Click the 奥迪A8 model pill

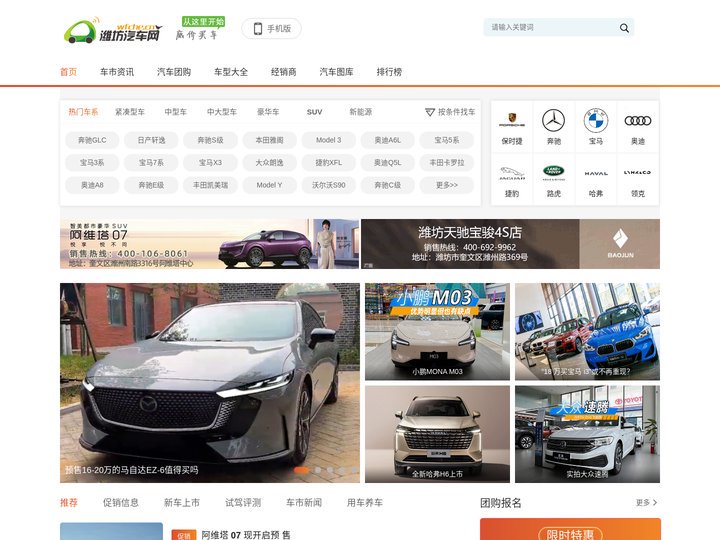pos(92,185)
